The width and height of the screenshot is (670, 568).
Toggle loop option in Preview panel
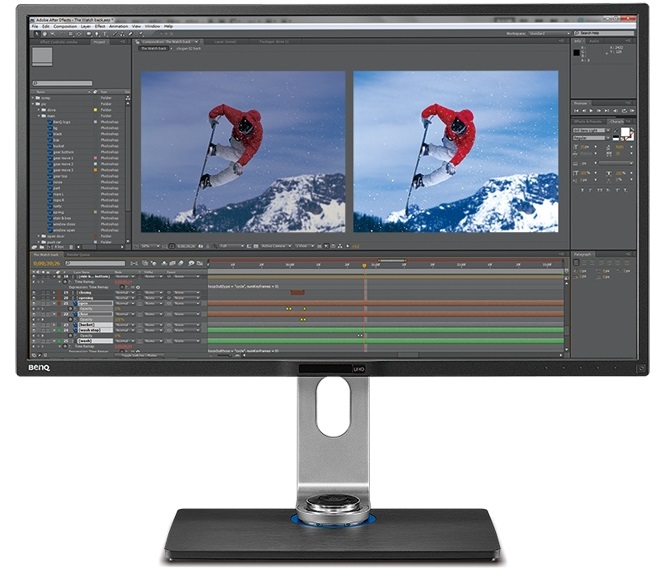[624, 111]
